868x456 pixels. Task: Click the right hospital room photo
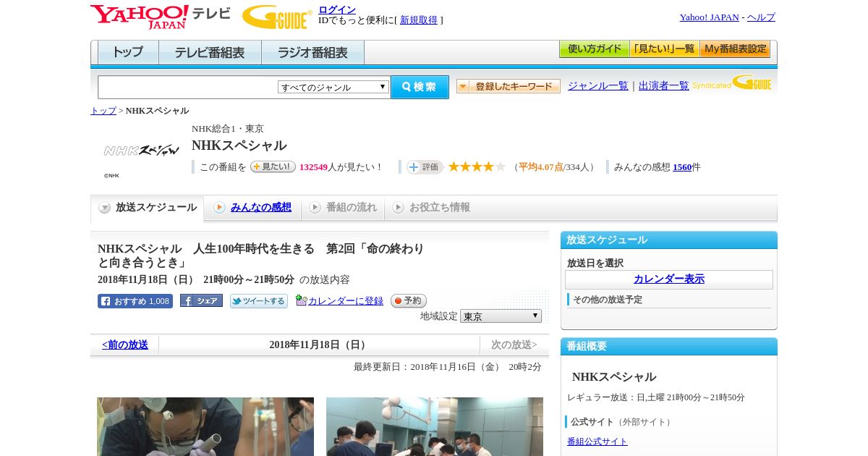point(435,426)
